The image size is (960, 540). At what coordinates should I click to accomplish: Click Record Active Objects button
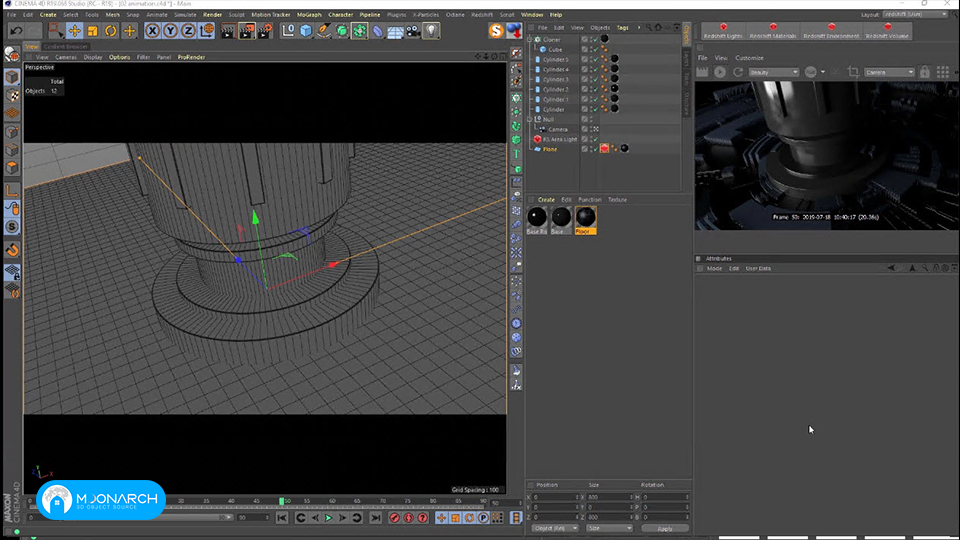coord(394,518)
